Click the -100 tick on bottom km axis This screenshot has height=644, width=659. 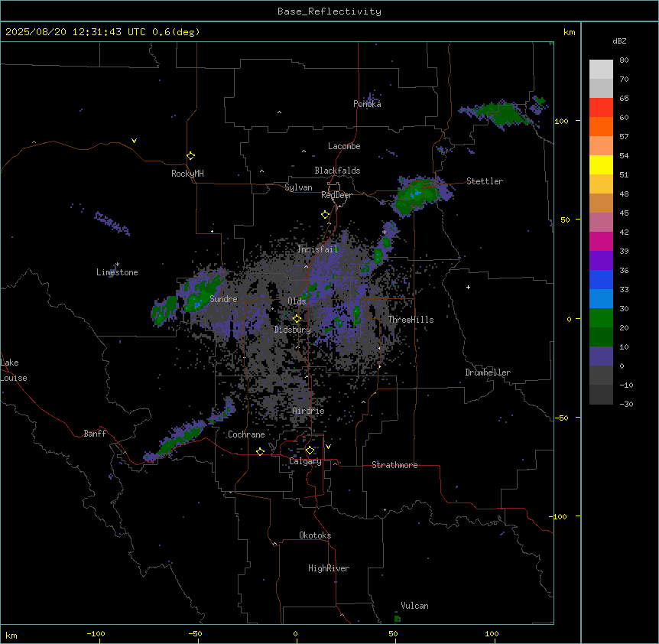[96, 634]
